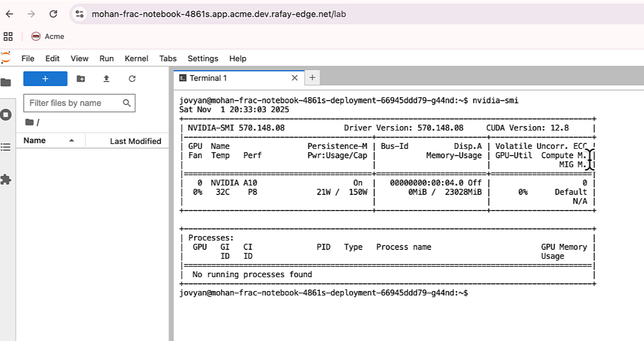Expand the Tabs menu

(x=168, y=58)
